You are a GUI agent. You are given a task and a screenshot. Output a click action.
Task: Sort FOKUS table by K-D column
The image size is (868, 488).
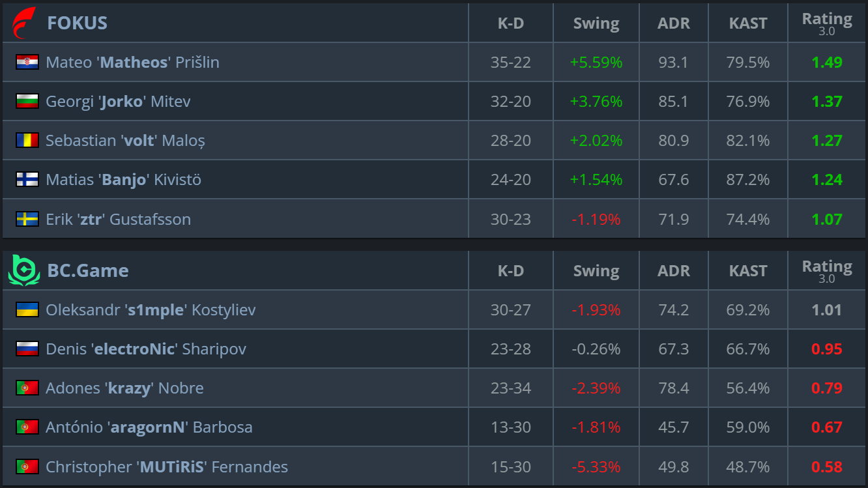pos(510,23)
